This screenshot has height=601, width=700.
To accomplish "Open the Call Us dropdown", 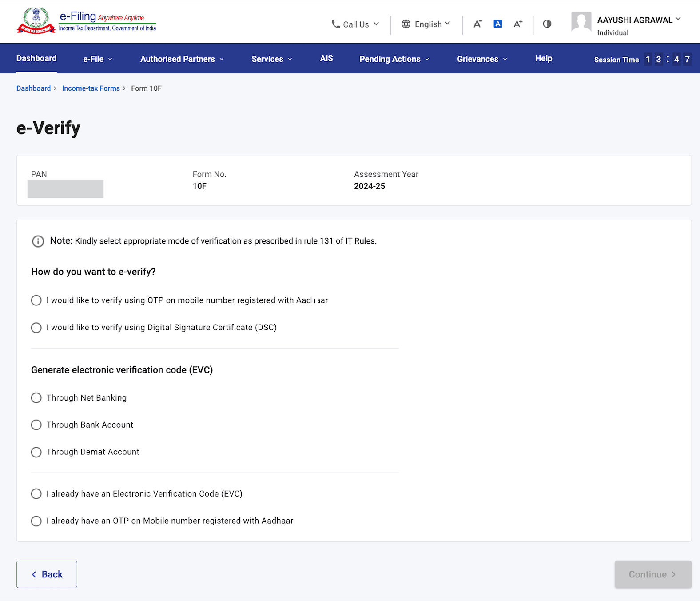I will tap(355, 24).
